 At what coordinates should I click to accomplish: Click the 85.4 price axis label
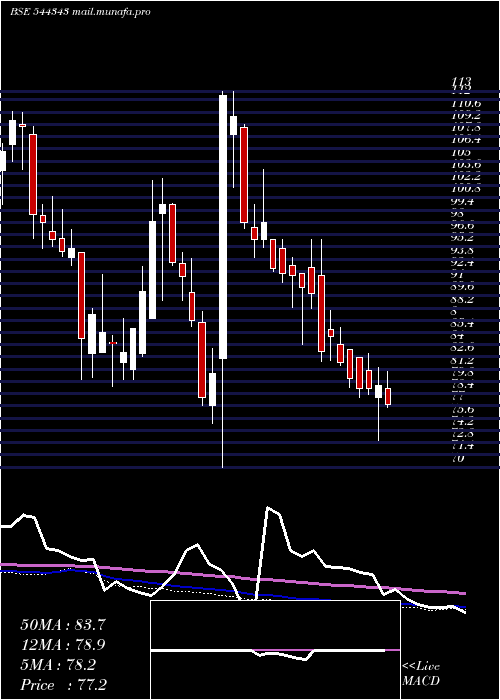(464, 325)
